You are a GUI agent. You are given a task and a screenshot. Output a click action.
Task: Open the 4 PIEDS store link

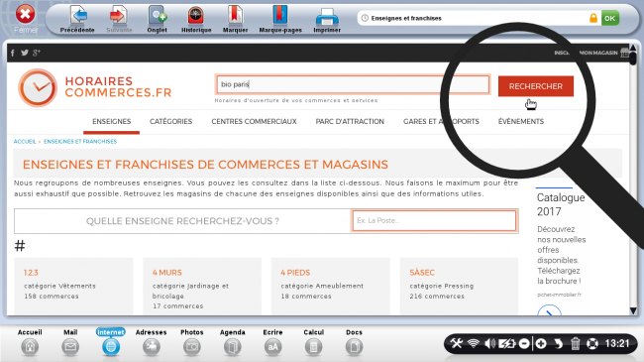(295, 273)
